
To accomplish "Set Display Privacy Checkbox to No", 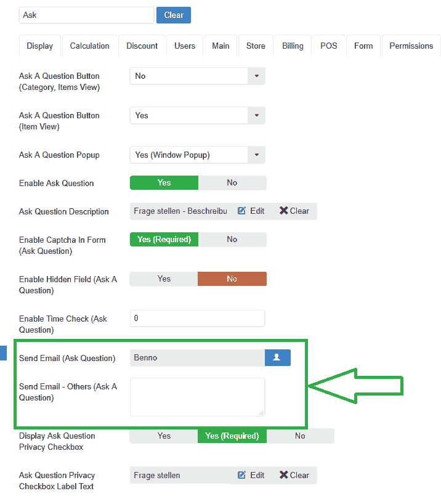I will pos(299,436).
